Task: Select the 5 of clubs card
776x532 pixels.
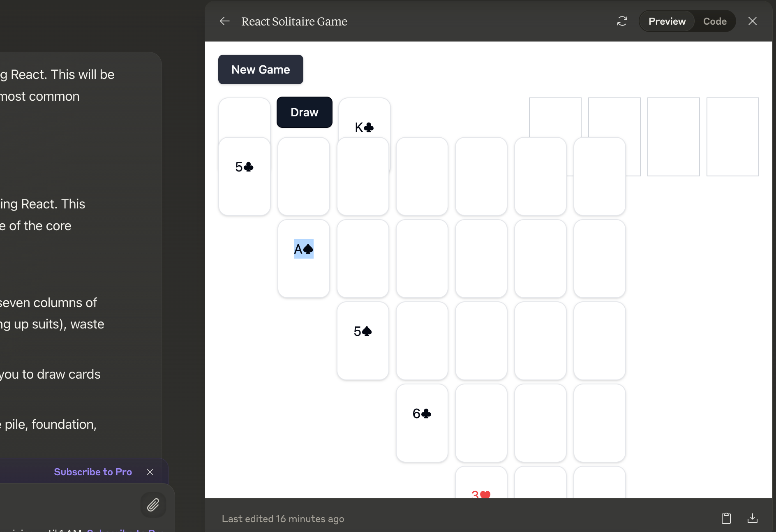Action: coord(244,176)
